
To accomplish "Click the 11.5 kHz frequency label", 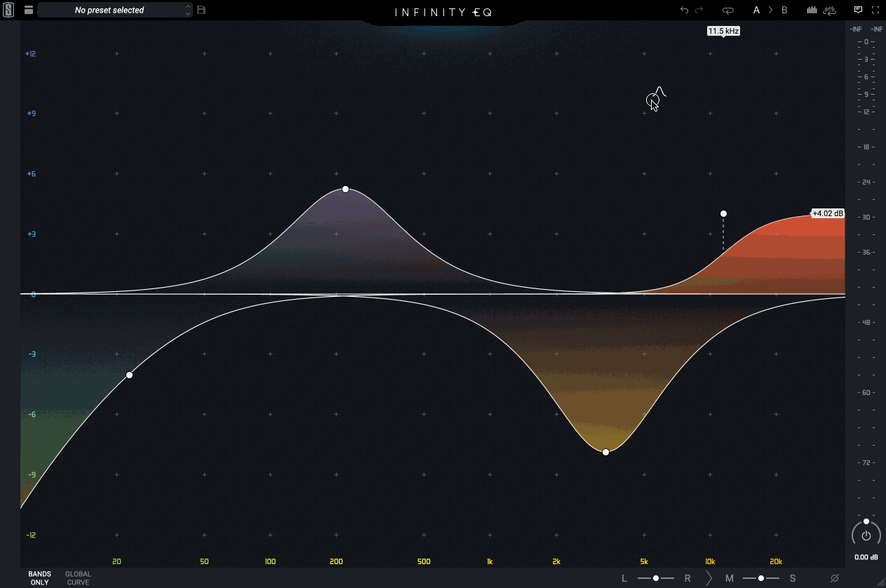I will tap(723, 31).
